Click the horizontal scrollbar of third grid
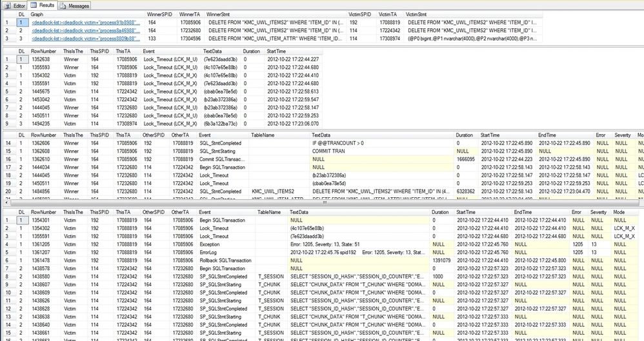 325,202
